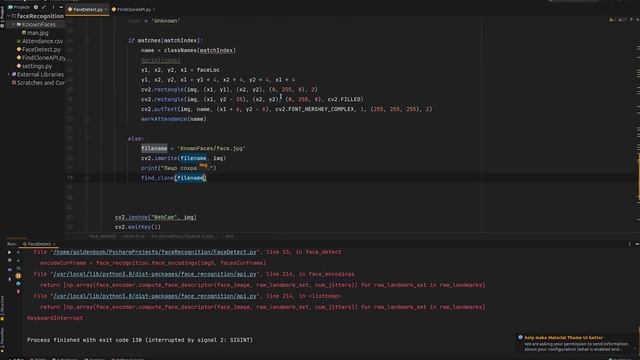
Task: Click 'face_detect' breadcrumb below editor
Action: 102,236
